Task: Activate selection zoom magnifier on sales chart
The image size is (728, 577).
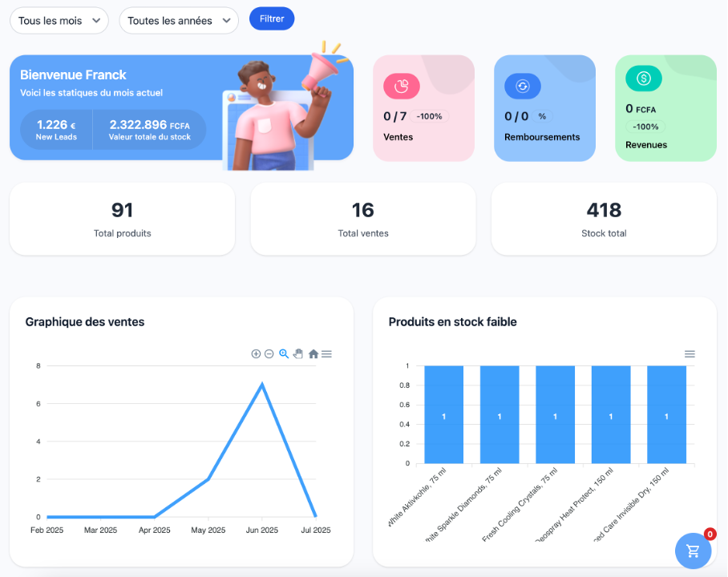Action: click(x=284, y=354)
